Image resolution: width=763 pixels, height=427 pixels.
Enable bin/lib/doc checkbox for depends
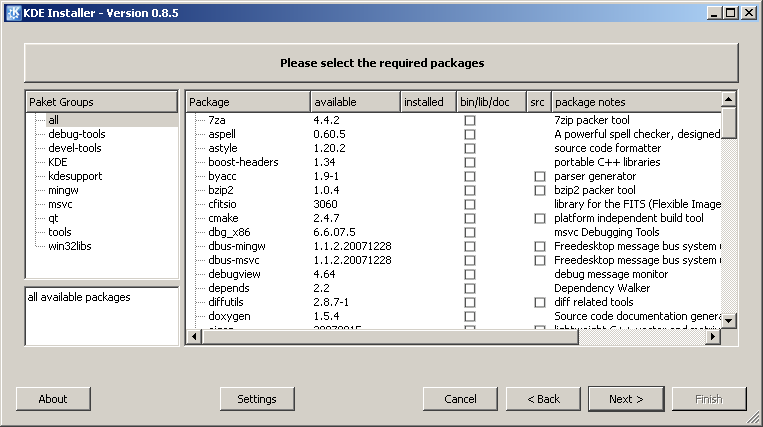pyautogui.click(x=470, y=288)
